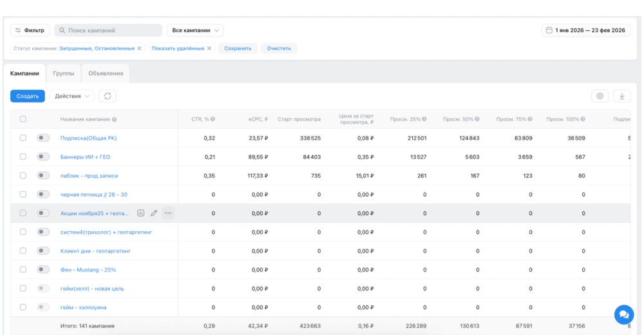Click the pencil edit icon in Акции ноября25 row
Screen dimensions: 644x335
pyautogui.click(x=154, y=213)
